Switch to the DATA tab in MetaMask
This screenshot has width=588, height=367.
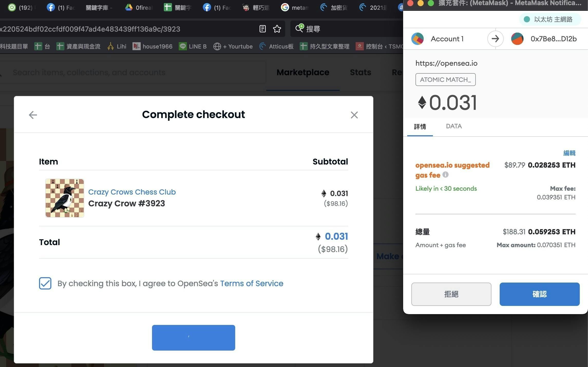pyautogui.click(x=454, y=126)
